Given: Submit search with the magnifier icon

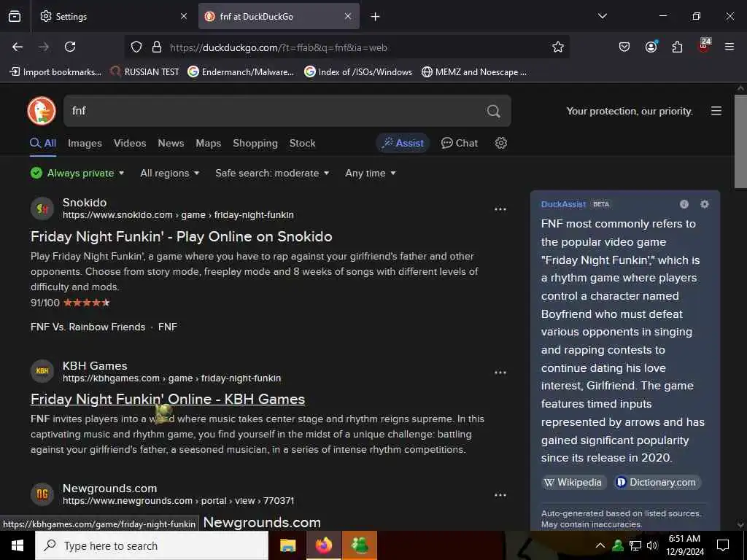Looking at the screenshot, I should tap(494, 111).
